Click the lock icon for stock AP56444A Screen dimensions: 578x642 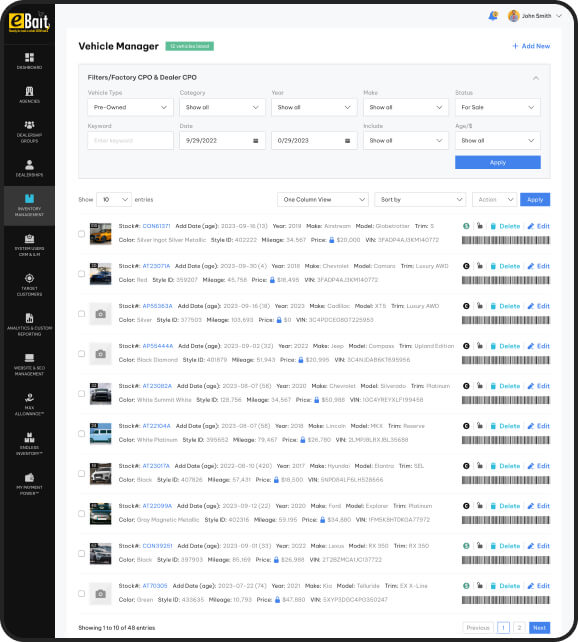(479, 346)
